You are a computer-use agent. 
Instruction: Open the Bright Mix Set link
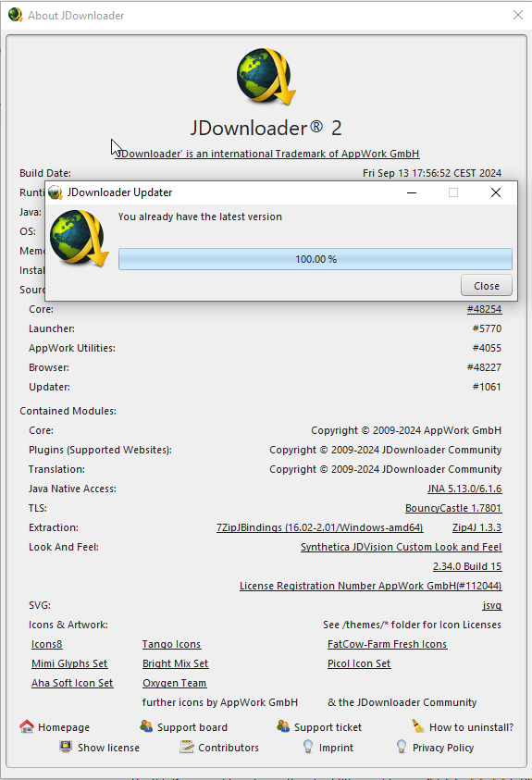175,663
